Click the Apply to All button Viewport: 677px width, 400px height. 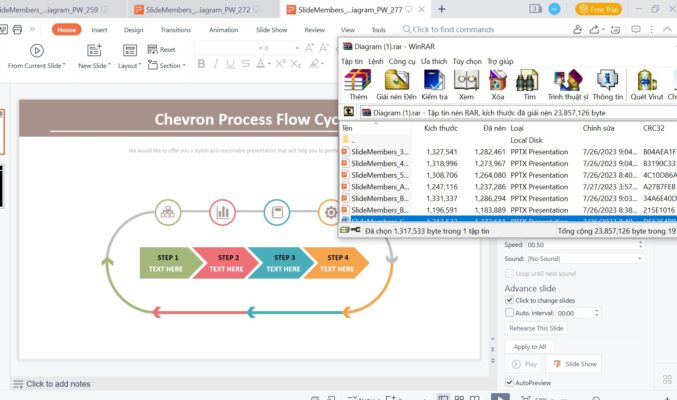[530, 346]
